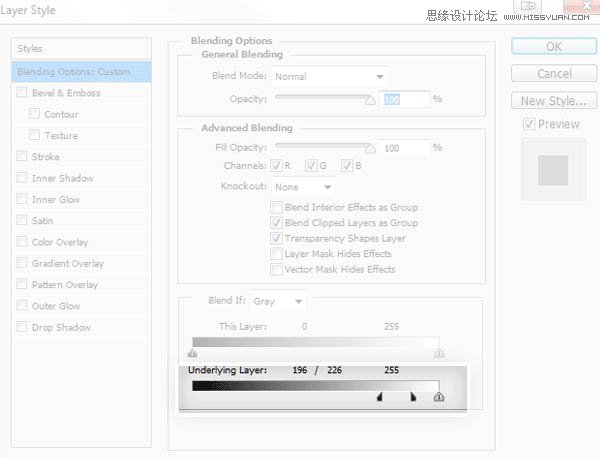600x458 pixels.
Task: Check Vector Mask Hides Effects
Action: 276,269
